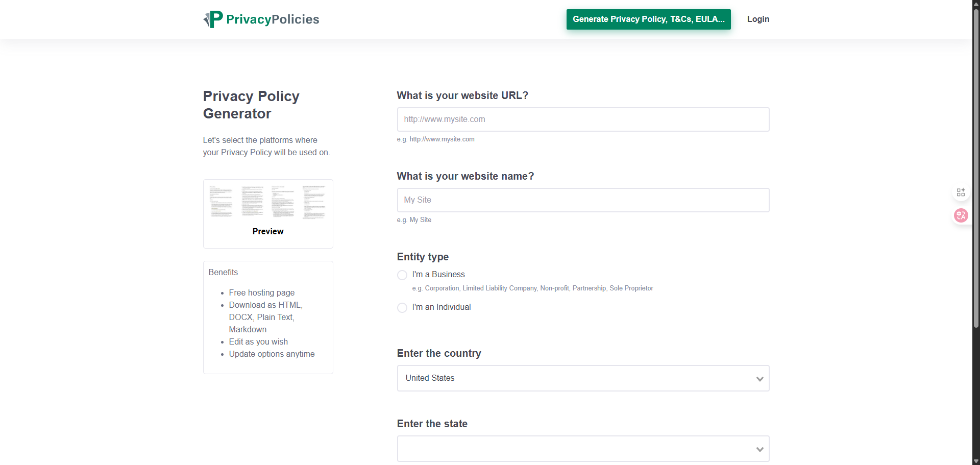
Task: Click the Generate Privacy Policy, T&Cs, EULA button
Action: pos(648,19)
